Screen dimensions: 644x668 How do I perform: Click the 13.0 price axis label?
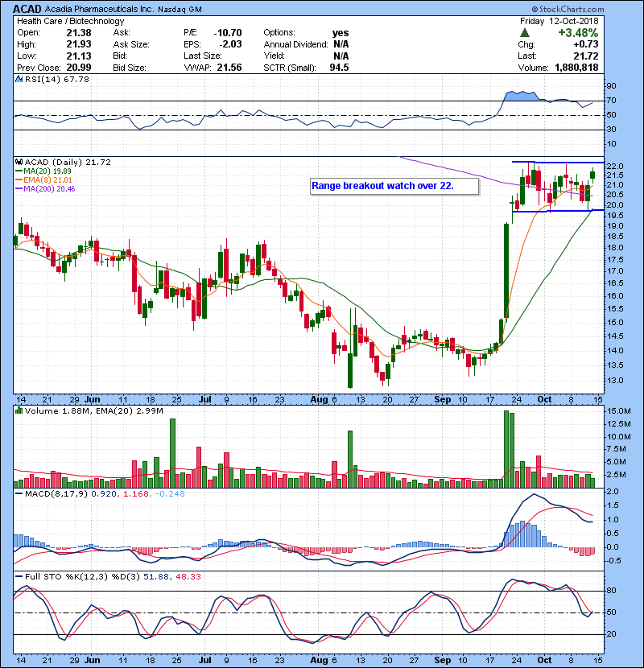614,380
